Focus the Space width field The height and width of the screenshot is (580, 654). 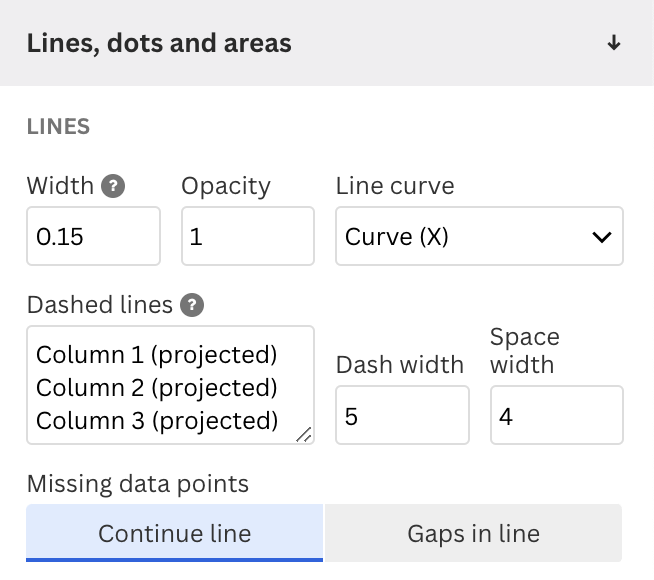point(557,415)
